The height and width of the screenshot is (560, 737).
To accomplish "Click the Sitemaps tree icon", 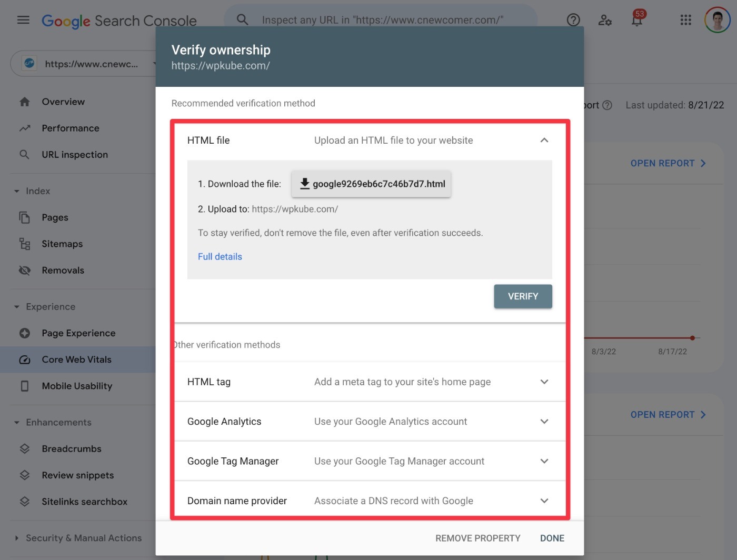I will coord(25,244).
